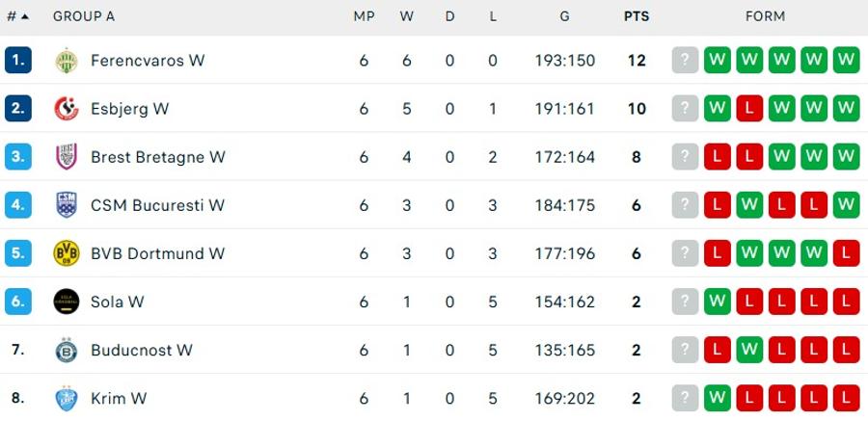Click the GROUP A column header
The width and height of the screenshot is (868, 421).
[84, 16]
